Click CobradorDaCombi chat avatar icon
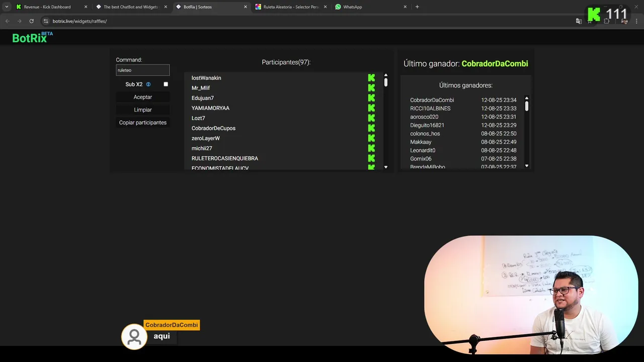This screenshot has height=362, width=644. pyautogui.click(x=134, y=337)
